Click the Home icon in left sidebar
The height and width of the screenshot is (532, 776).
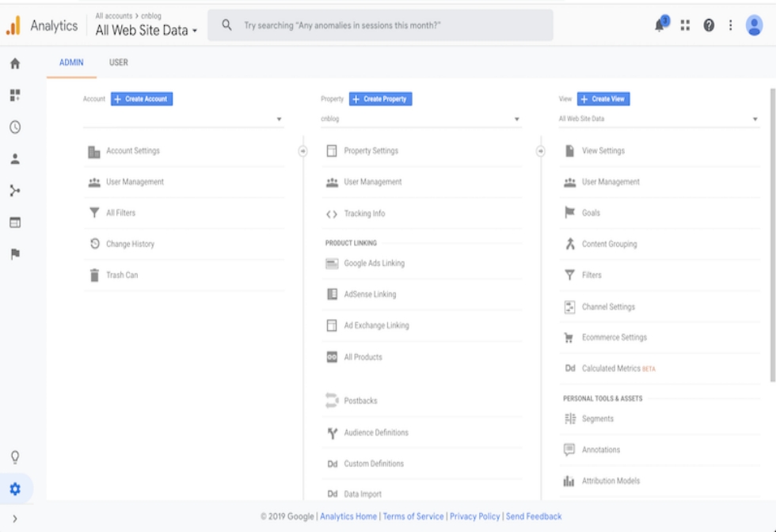tap(14, 63)
